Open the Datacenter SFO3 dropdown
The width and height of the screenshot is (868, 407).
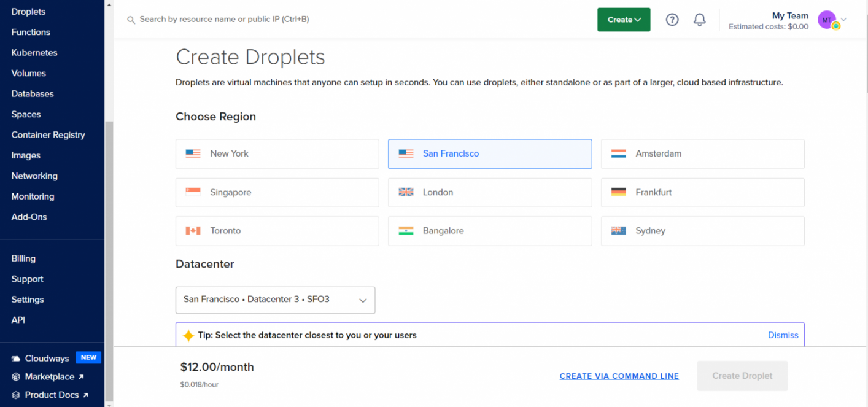275,300
